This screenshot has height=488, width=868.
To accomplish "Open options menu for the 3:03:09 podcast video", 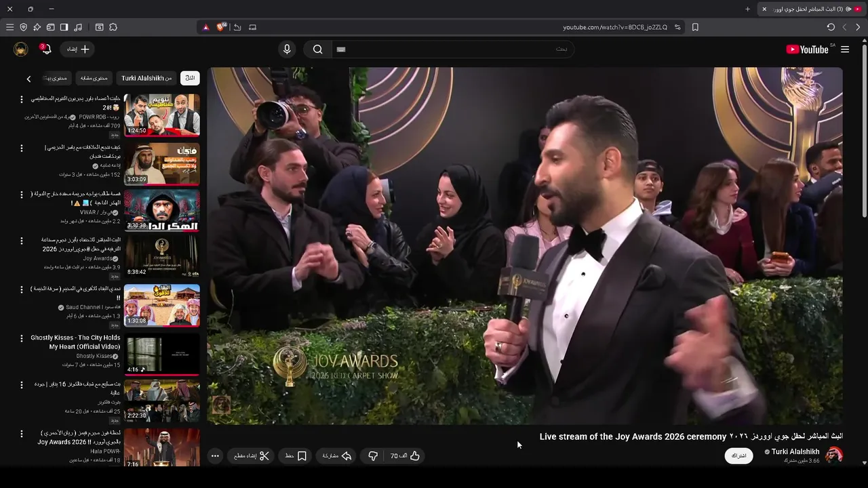I will (21, 148).
